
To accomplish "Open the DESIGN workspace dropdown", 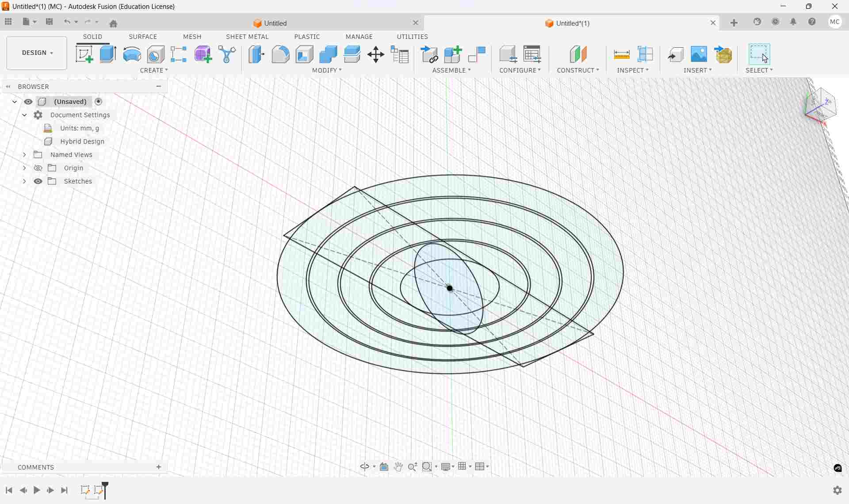I will click(37, 53).
